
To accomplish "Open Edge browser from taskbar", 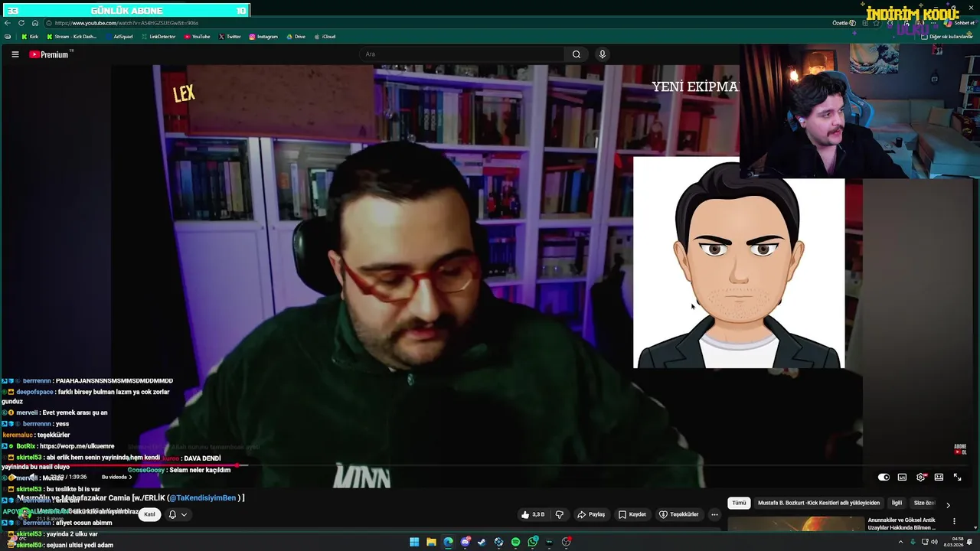I will tap(448, 542).
